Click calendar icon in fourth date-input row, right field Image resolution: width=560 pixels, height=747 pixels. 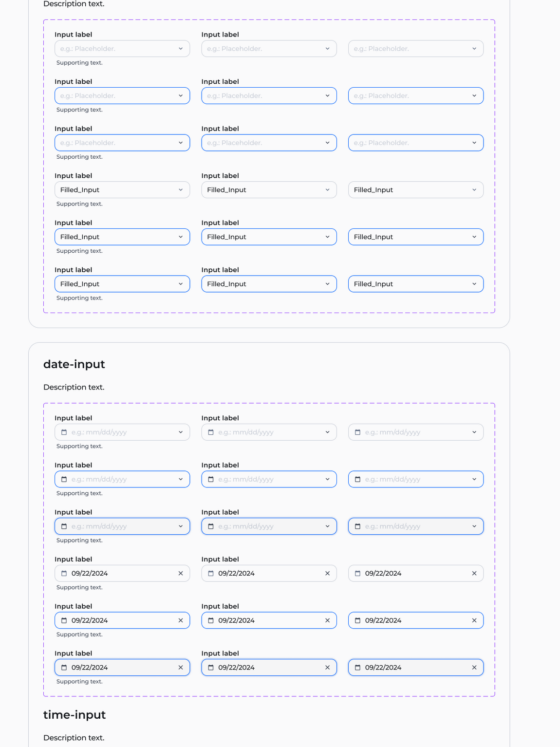(x=357, y=574)
